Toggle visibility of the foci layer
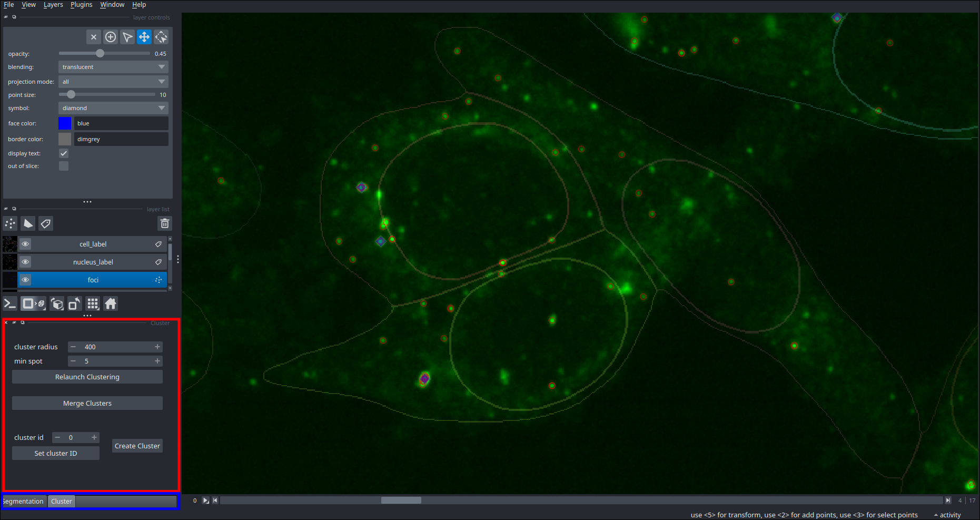The image size is (980, 520). [25, 280]
